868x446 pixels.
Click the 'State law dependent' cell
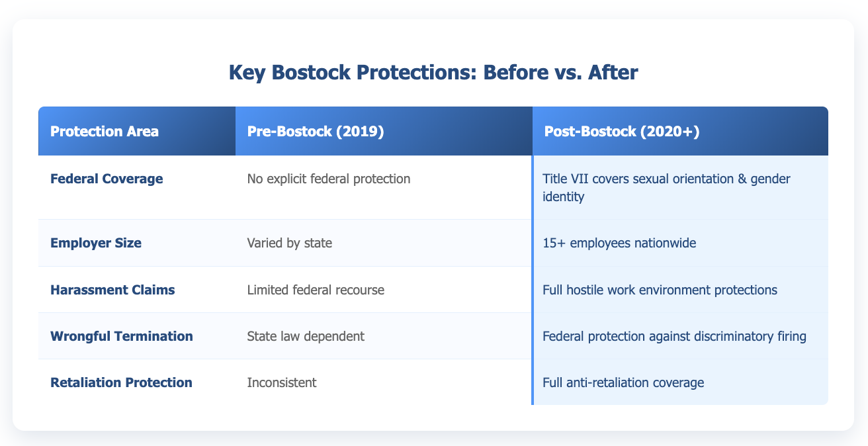305,335
